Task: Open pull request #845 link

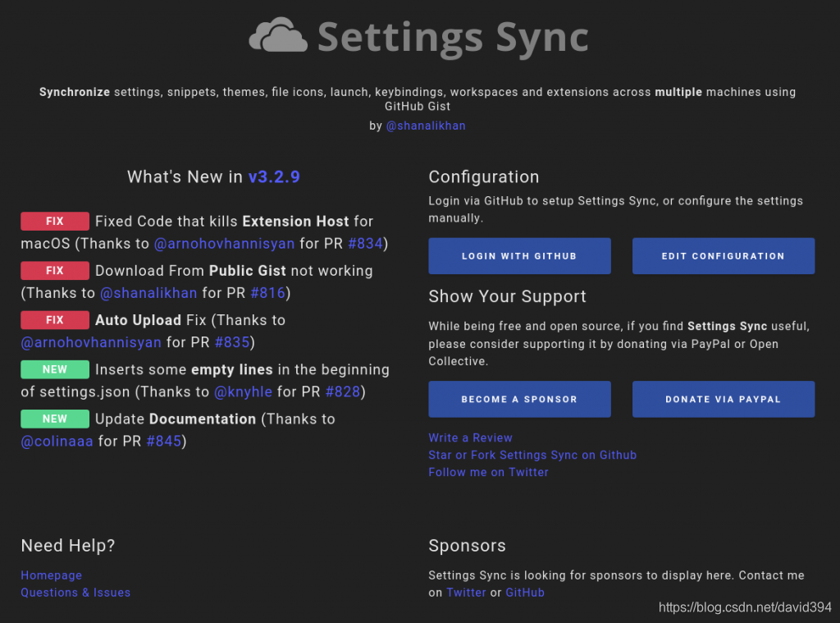Action: (x=164, y=442)
